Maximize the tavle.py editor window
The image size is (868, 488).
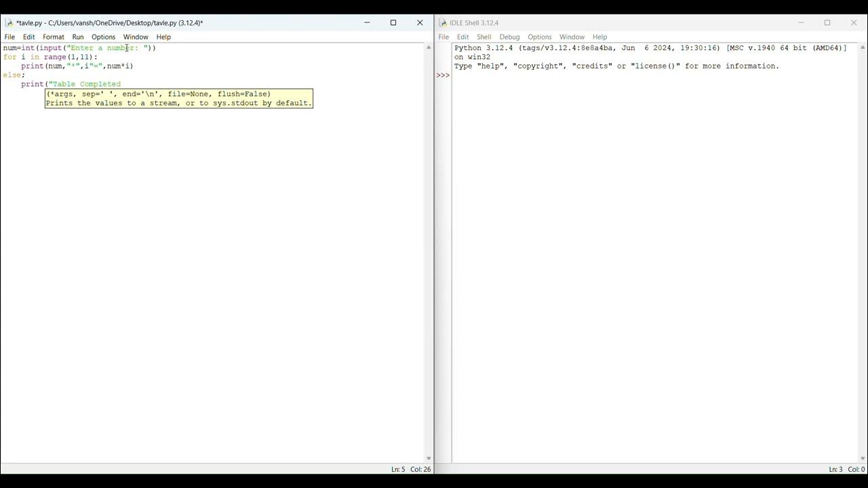point(393,22)
